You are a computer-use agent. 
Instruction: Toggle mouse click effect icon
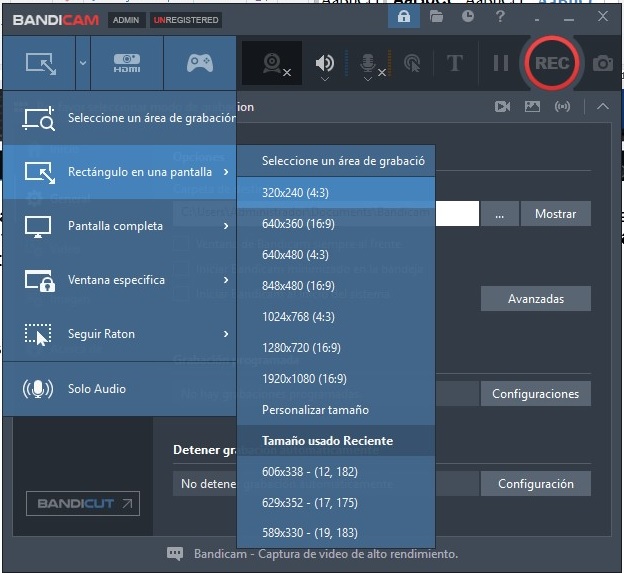412,63
